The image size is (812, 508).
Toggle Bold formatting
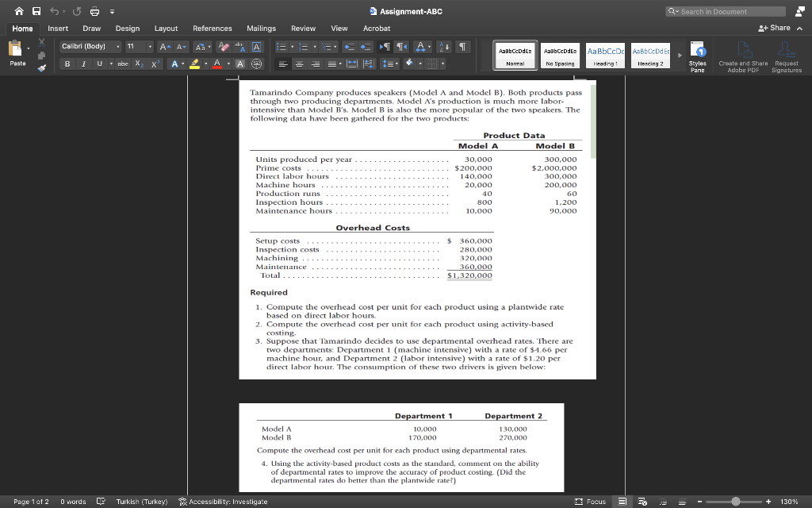pyautogui.click(x=67, y=63)
